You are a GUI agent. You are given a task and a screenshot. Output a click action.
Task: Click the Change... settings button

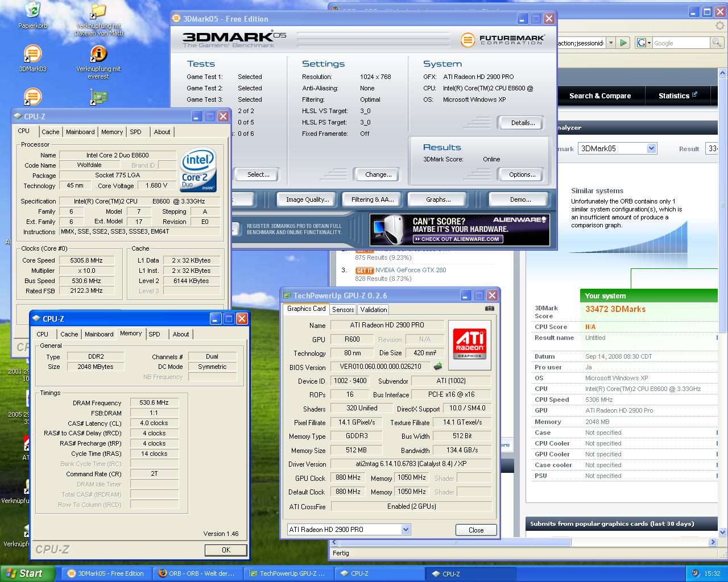(378, 174)
